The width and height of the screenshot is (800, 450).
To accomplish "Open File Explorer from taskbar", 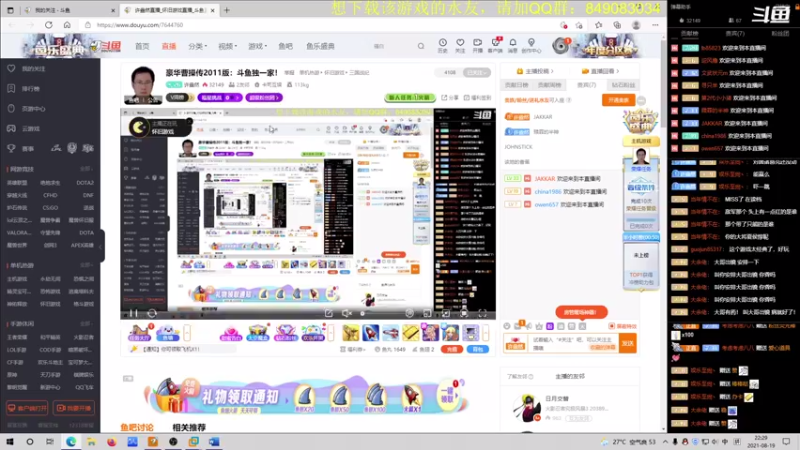I will (x=91, y=442).
